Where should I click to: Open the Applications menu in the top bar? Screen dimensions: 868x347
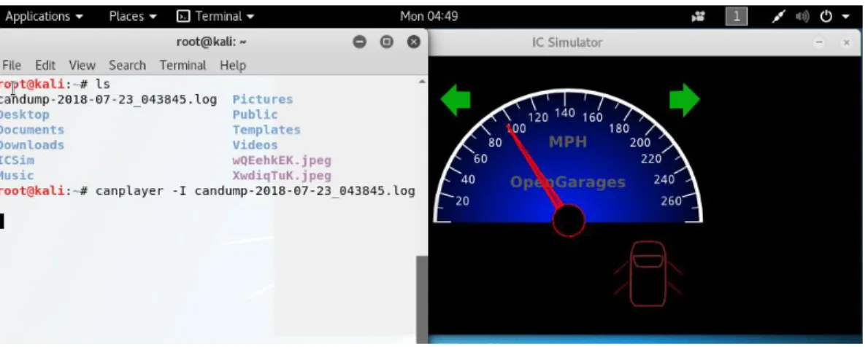point(44,17)
